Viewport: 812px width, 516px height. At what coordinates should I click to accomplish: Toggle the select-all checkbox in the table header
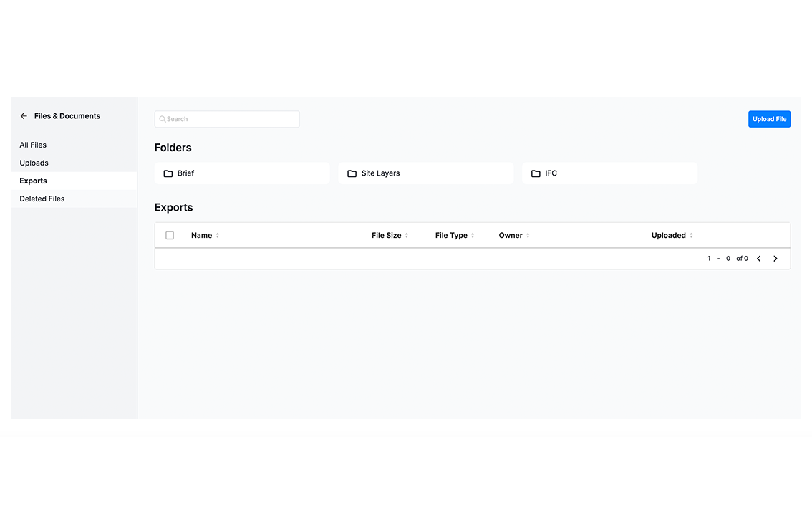point(170,235)
